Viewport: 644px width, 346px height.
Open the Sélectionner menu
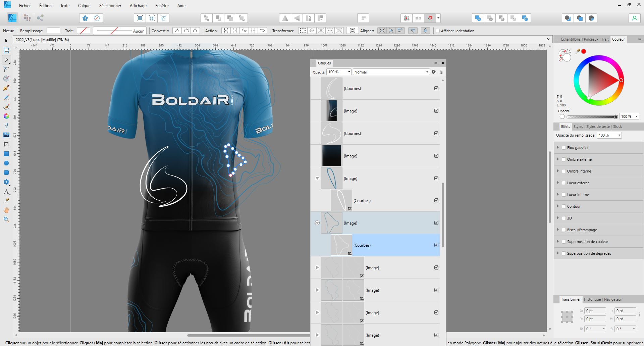pyautogui.click(x=110, y=6)
